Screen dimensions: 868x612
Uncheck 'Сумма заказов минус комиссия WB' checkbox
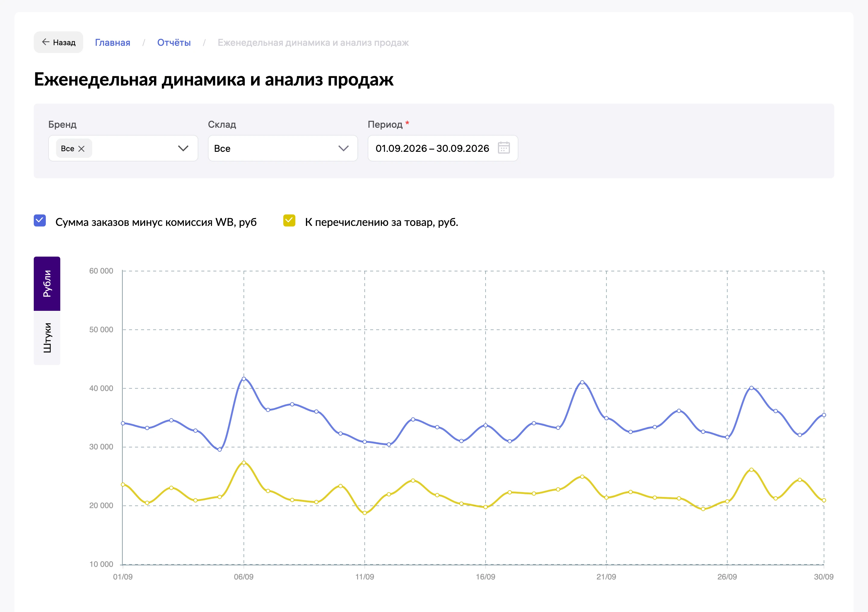[x=40, y=221]
